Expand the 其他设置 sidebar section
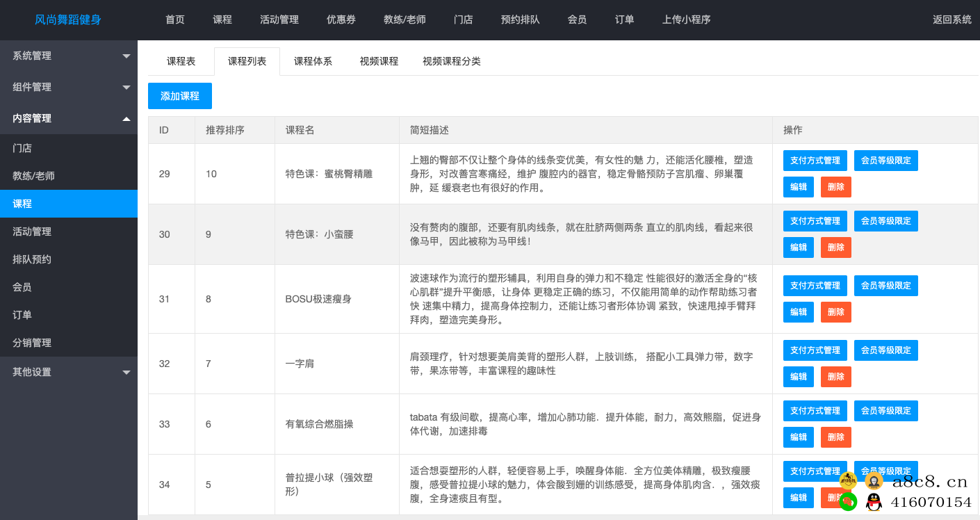Screen dimensions: 980x520 point(68,372)
